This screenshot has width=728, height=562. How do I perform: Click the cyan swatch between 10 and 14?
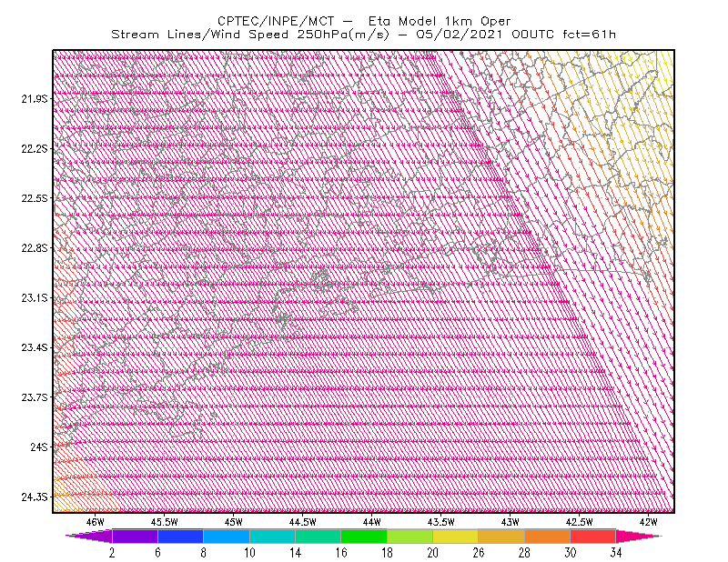[272, 536]
